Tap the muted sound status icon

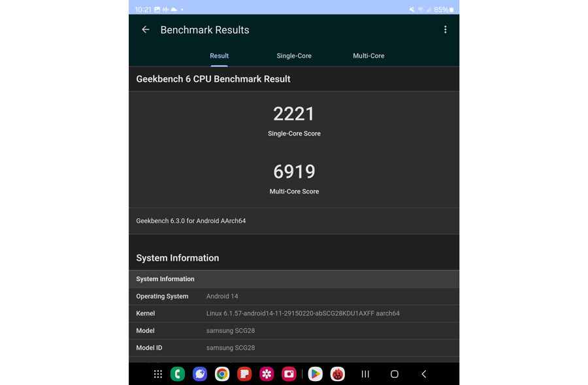point(412,9)
